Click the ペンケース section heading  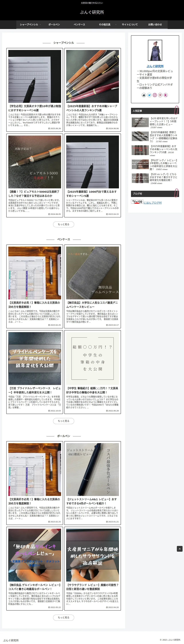coord(64,239)
